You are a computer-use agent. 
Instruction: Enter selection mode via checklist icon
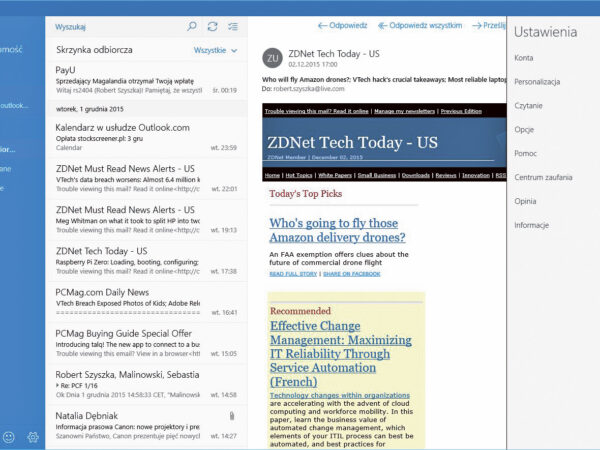(x=233, y=26)
